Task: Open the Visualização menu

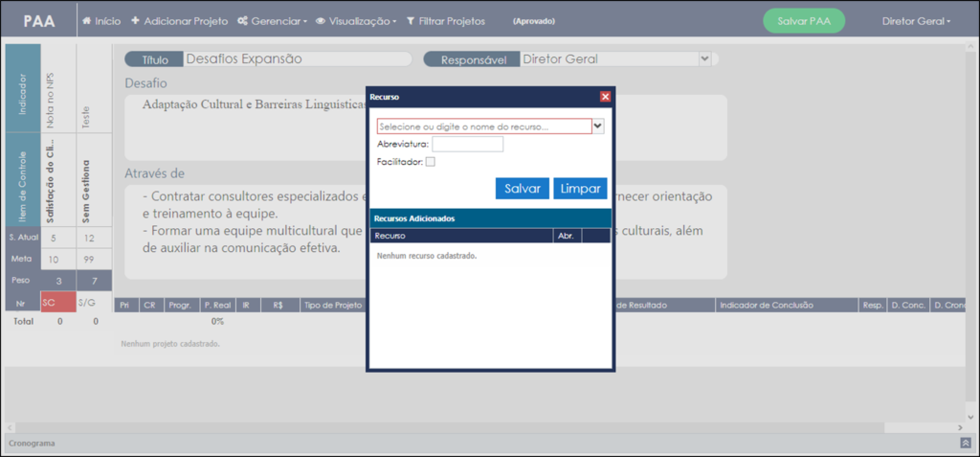Action: (x=356, y=21)
